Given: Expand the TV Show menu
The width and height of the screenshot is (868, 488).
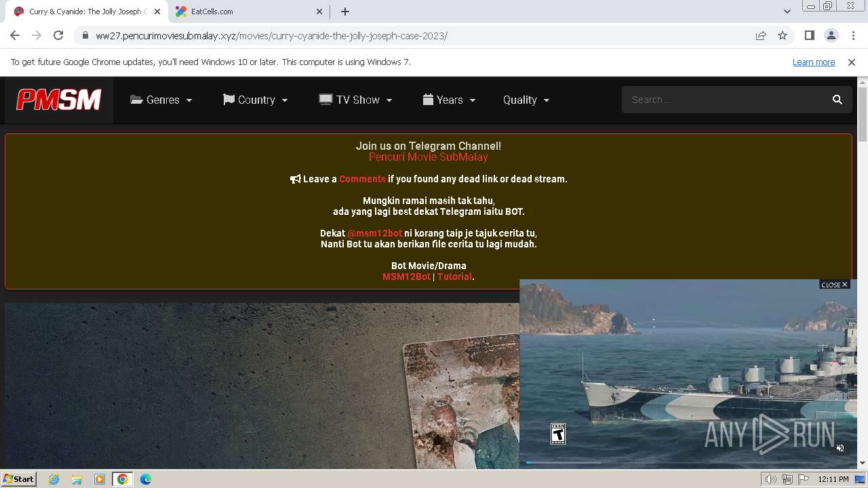Looking at the screenshot, I should click(355, 100).
